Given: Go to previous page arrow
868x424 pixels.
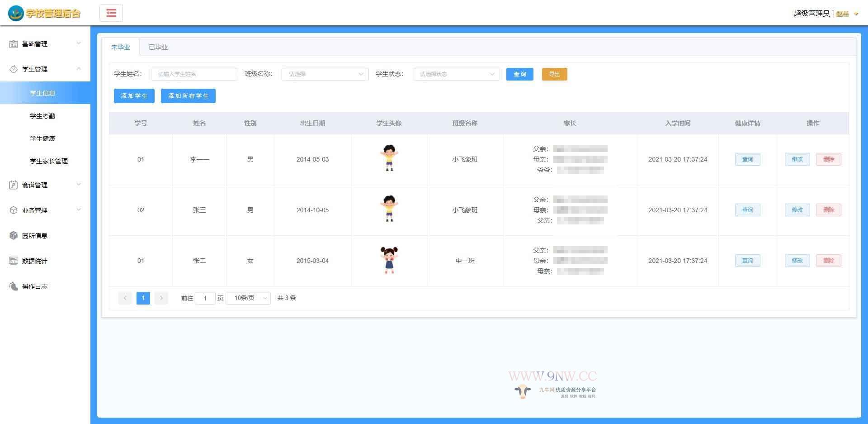Looking at the screenshot, I should [x=125, y=298].
